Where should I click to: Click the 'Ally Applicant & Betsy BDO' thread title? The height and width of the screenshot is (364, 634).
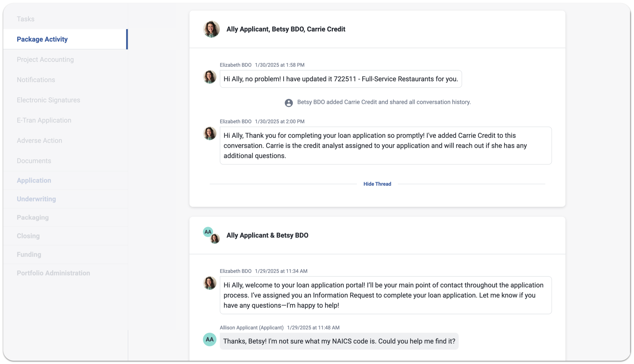point(267,235)
